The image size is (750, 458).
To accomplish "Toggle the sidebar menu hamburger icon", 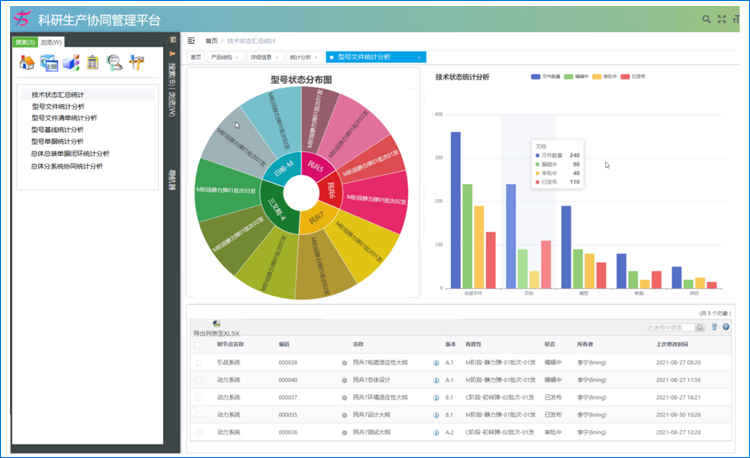I will [x=191, y=41].
